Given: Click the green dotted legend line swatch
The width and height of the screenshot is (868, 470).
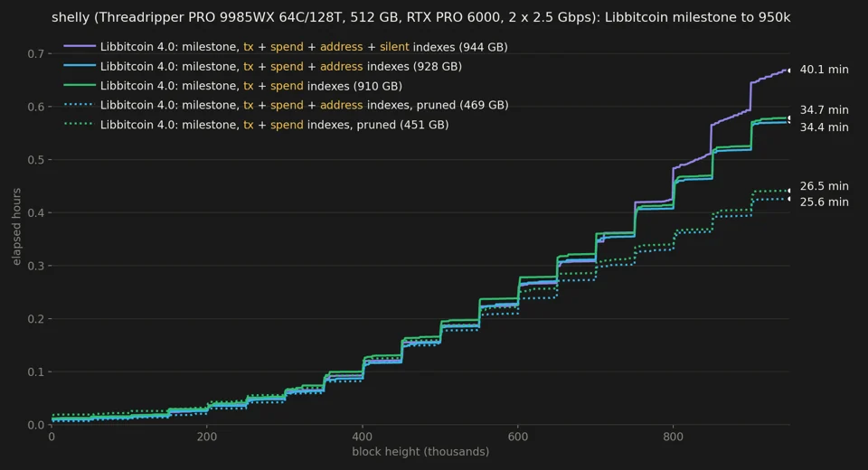Looking at the screenshot, I should pyautogui.click(x=80, y=124).
